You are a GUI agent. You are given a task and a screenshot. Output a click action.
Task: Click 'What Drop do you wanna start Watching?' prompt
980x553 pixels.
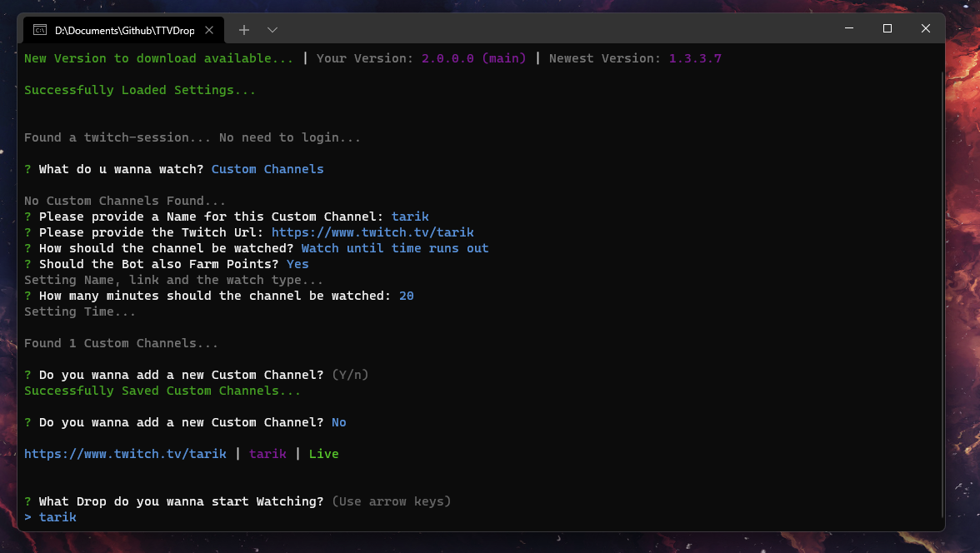[182, 501]
